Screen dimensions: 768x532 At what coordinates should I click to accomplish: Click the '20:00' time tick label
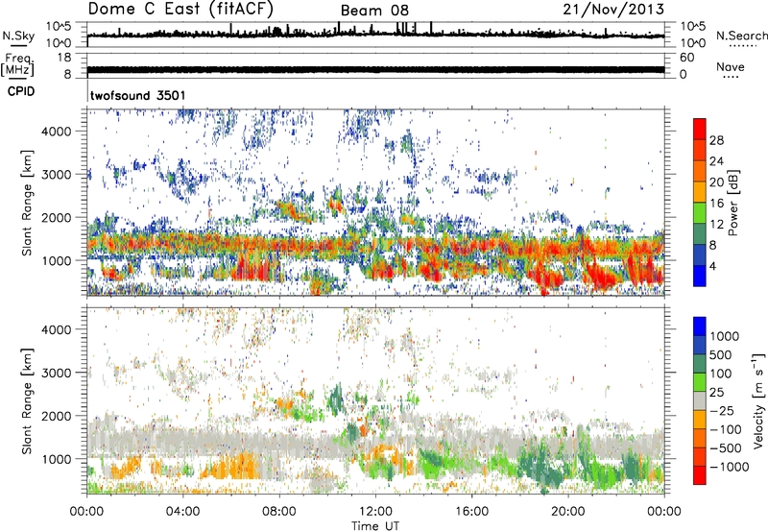pos(568,512)
